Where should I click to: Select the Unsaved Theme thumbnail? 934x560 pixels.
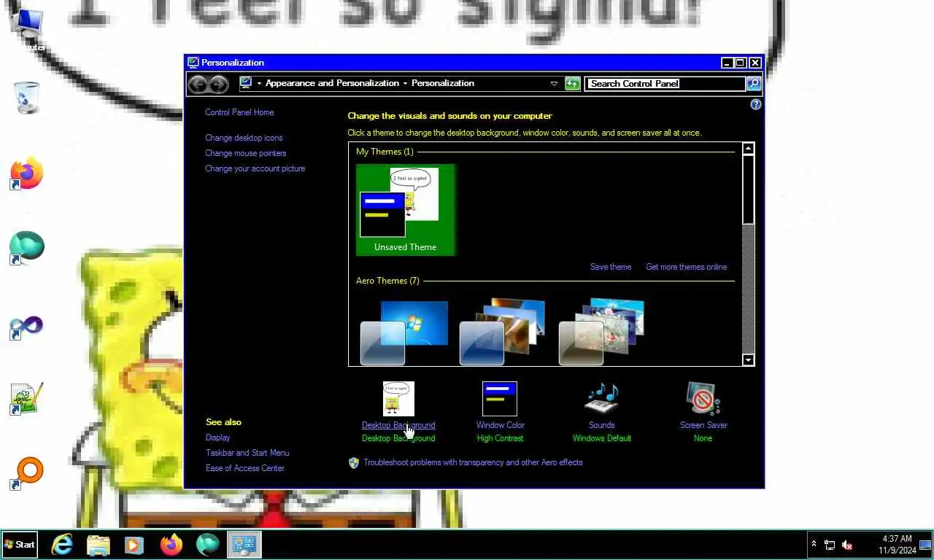pyautogui.click(x=406, y=210)
